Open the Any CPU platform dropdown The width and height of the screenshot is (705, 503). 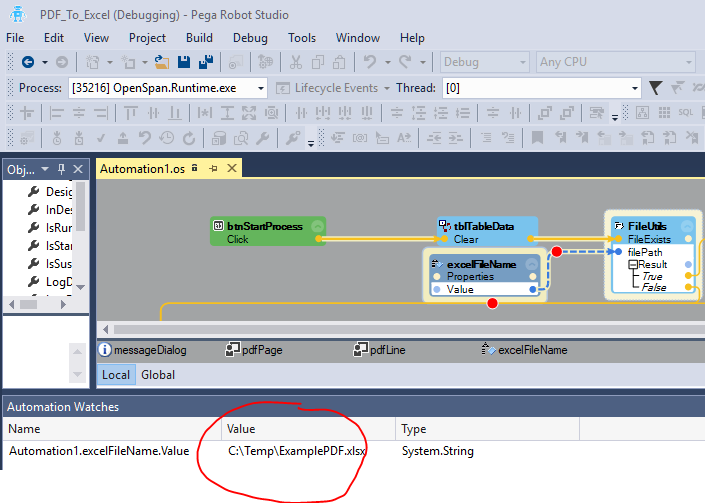688,62
